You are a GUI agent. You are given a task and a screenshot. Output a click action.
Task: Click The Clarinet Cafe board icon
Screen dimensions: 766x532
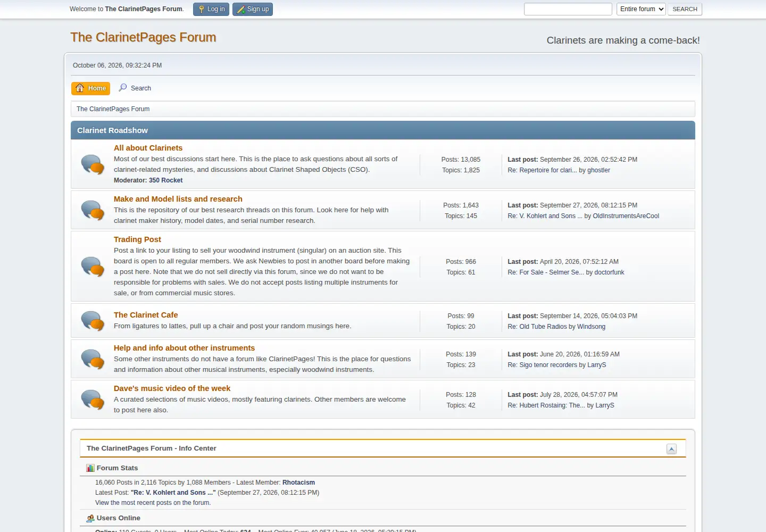click(x=93, y=321)
